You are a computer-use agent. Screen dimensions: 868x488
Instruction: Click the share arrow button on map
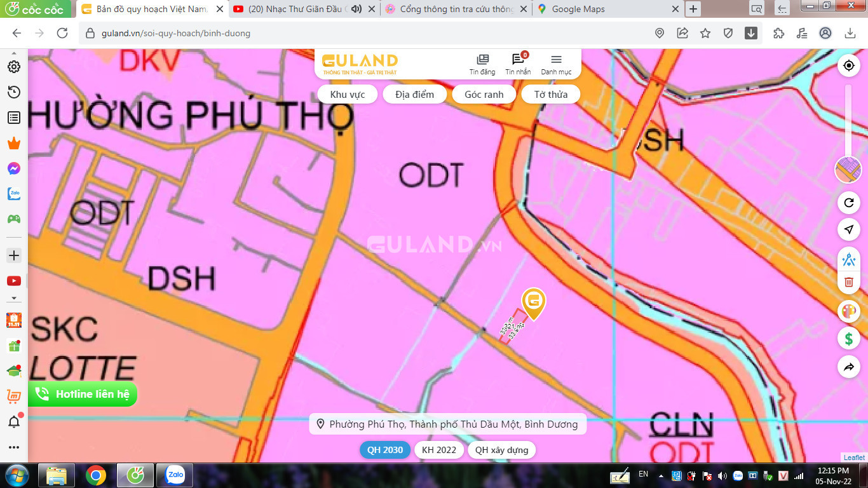(x=848, y=367)
